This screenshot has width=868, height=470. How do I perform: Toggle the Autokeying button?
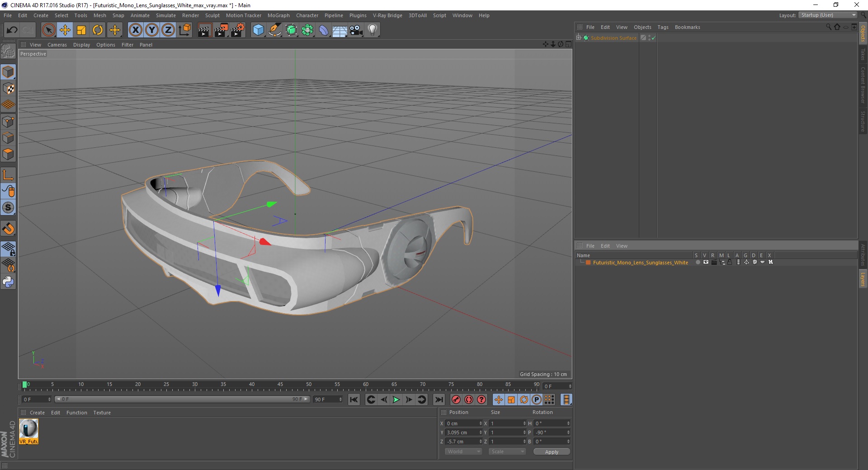(x=469, y=399)
